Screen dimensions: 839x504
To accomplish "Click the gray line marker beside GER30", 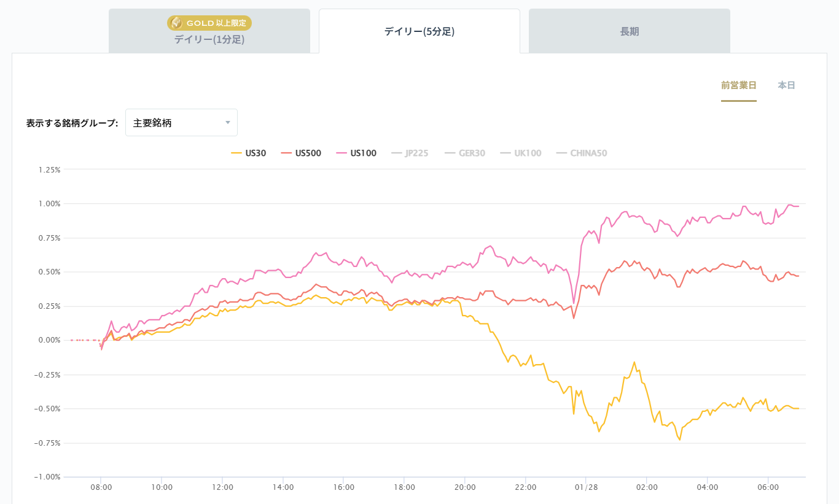I will 450,153.
